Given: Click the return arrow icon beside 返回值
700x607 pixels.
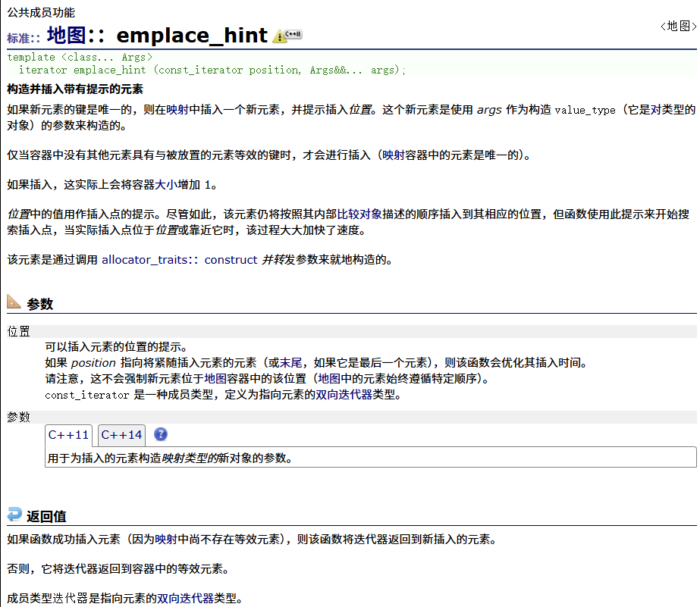Looking at the screenshot, I should (14, 515).
